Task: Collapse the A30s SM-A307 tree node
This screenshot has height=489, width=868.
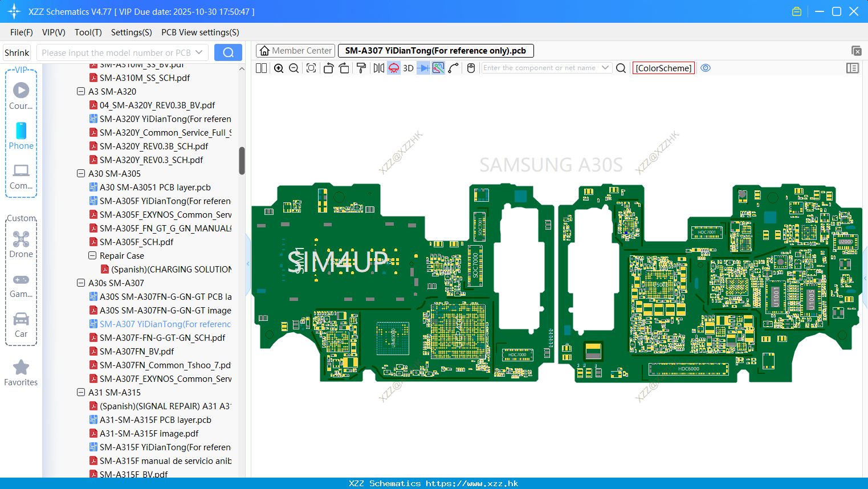Action: tap(81, 283)
